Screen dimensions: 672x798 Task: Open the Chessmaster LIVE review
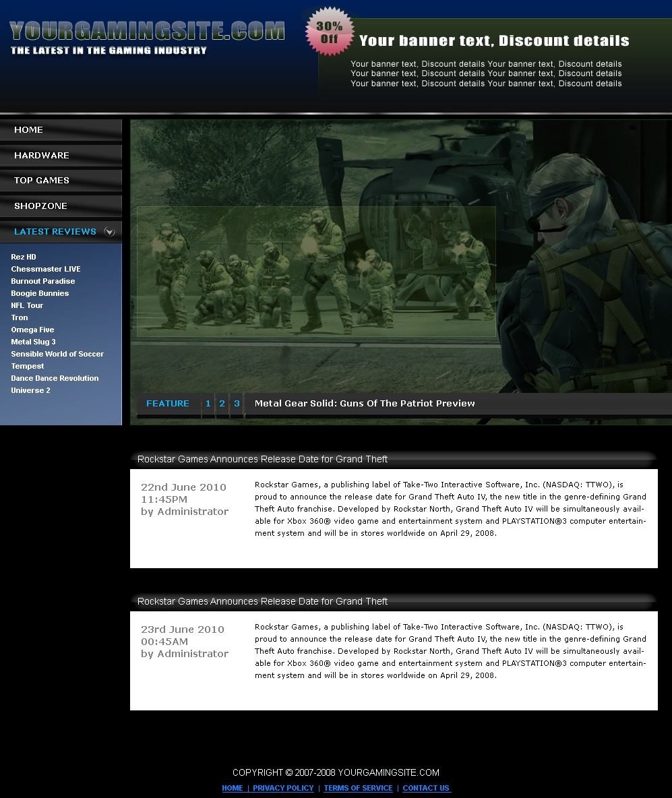(x=46, y=269)
